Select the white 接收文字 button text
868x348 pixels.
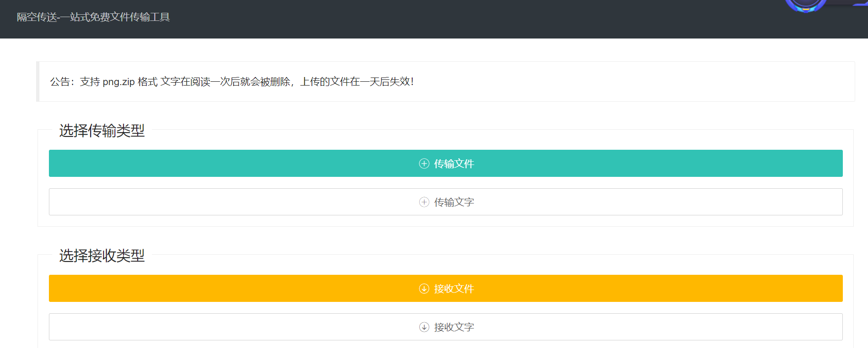tap(454, 327)
